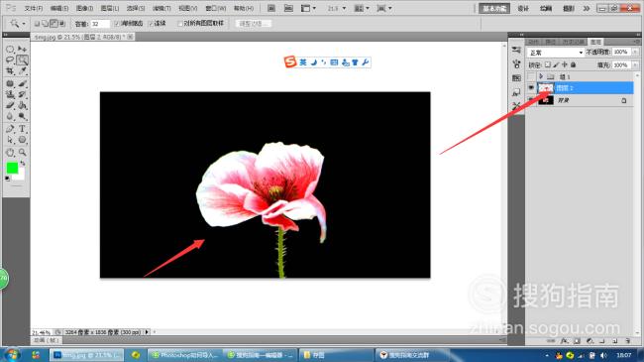This screenshot has width=644, height=362.
Task: Select the Magic Wand tool in toolbox
Action: [22, 60]
